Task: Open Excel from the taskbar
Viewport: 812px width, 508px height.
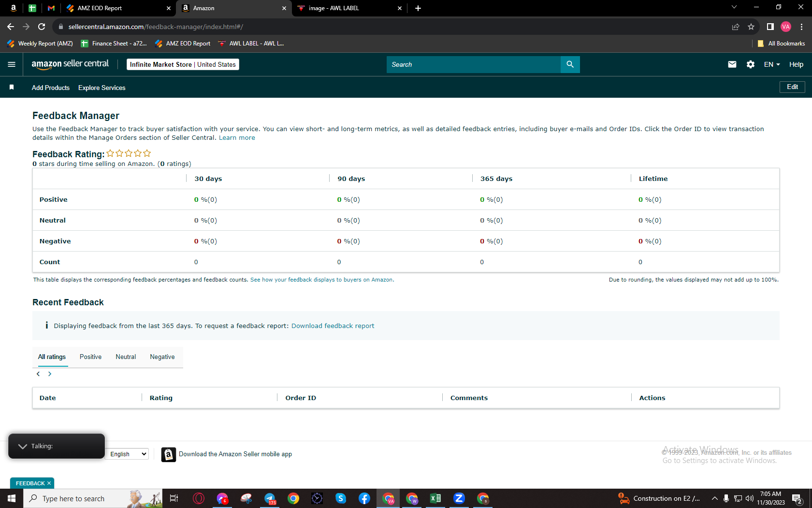Action: (435, 498)
